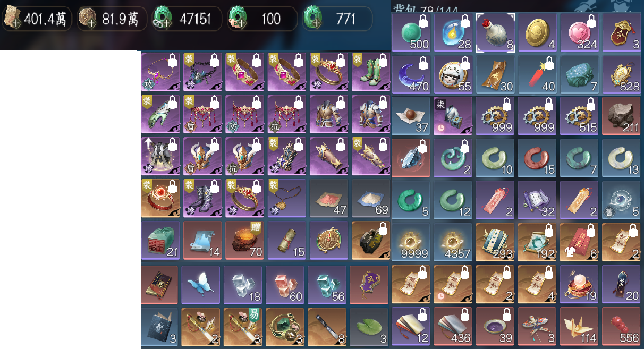This screenshot has width=644, height=349.
Task: Click the glowing eye orb item showing 9999
Action: (411, 243)
